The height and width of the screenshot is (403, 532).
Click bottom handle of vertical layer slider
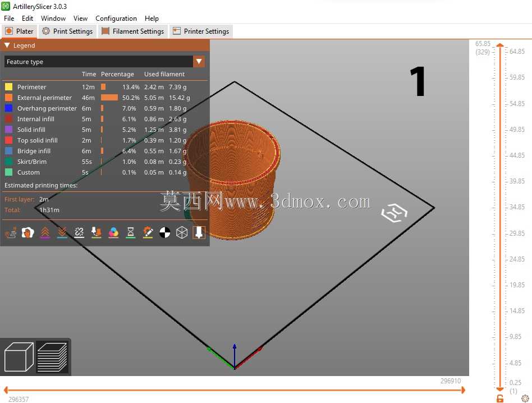[500, 389]
